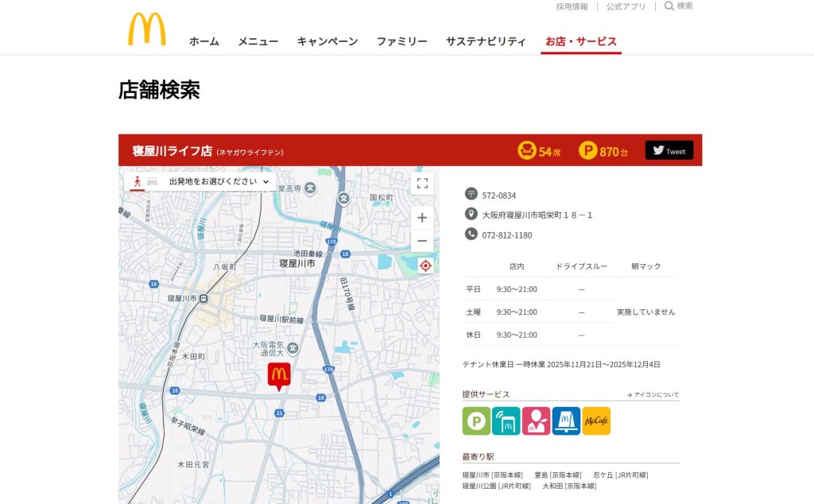This screenshot has width=814, height=504.
Task: Toggle map fullscreen view
Action: pyautogui.click(x=422, y=184)
